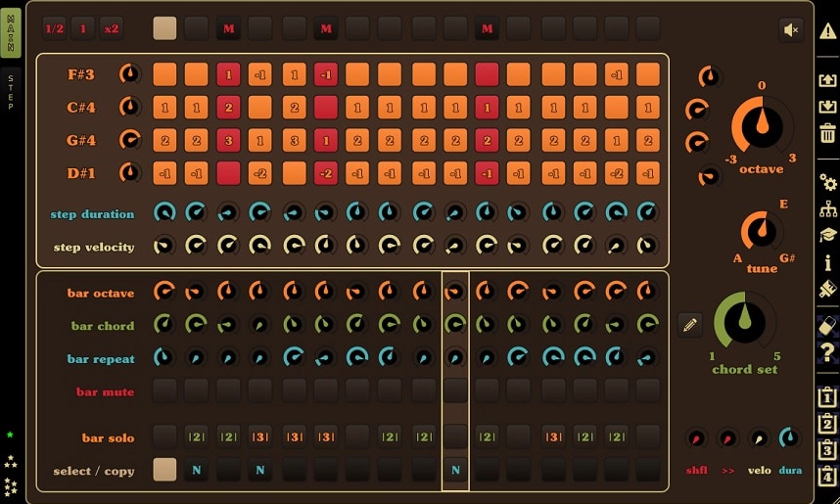
Task: Click the G#4 row volume knob
Action: click(130, 140)
